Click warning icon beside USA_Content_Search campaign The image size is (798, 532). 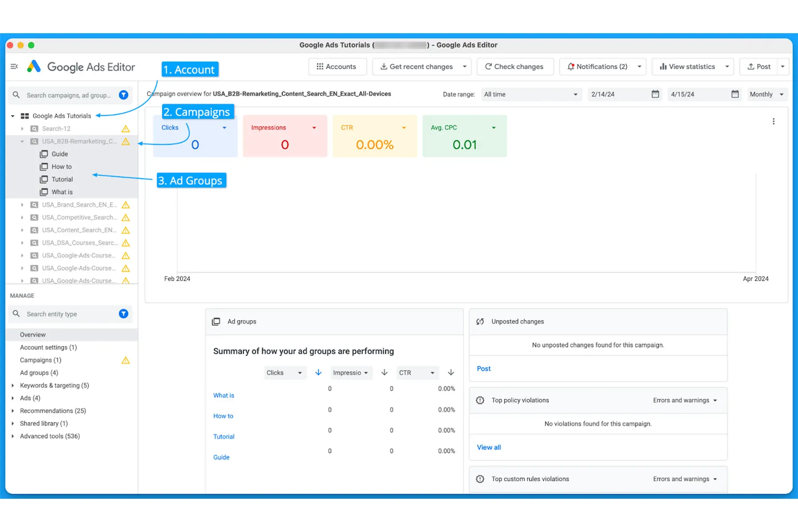126,230
